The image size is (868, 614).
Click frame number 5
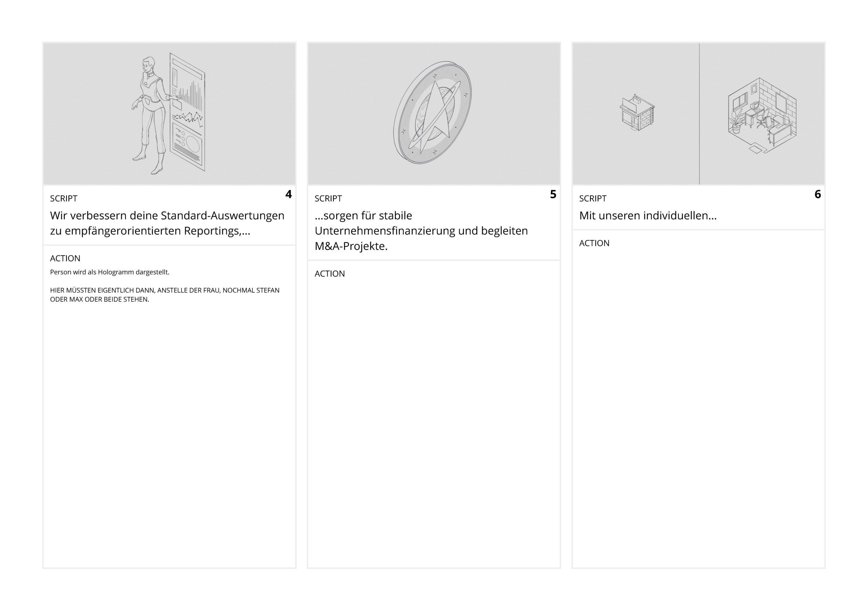[553, 195]
